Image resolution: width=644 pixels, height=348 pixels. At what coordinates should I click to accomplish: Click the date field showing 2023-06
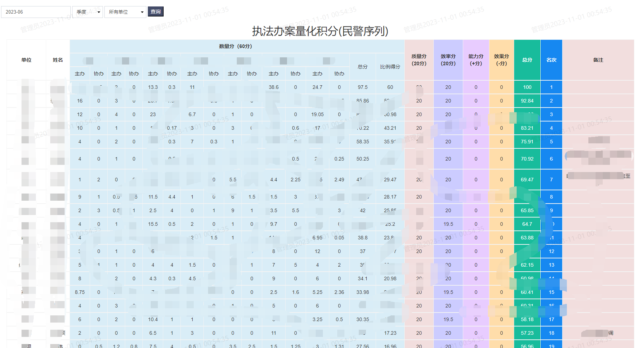(36, 12)
